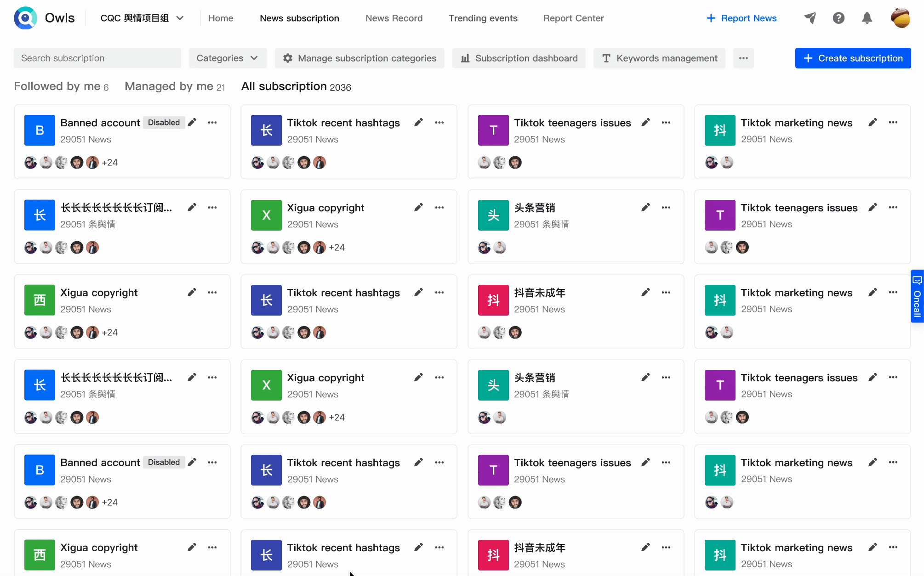Viewport: 924px width, 576px height.
Task: Expand the Categories dropdown
Action: 228,58
